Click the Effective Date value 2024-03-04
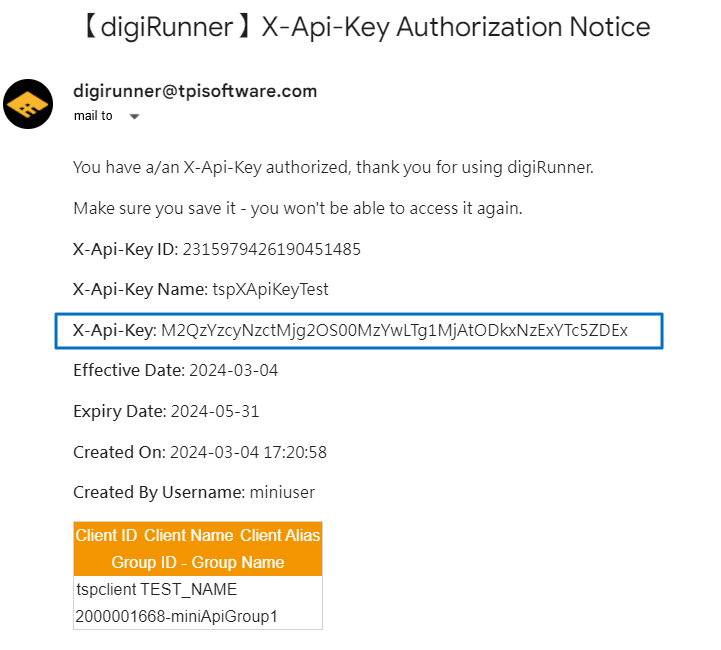The width and height of the screenshot is (721, 650). pos(232,370)
